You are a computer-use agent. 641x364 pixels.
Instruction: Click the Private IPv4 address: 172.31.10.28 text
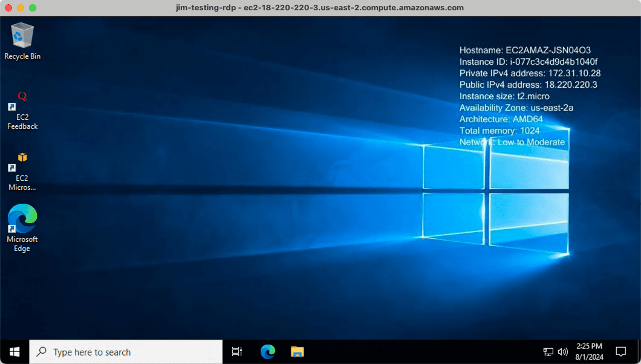pyautogui.click(x=530, y=73)
